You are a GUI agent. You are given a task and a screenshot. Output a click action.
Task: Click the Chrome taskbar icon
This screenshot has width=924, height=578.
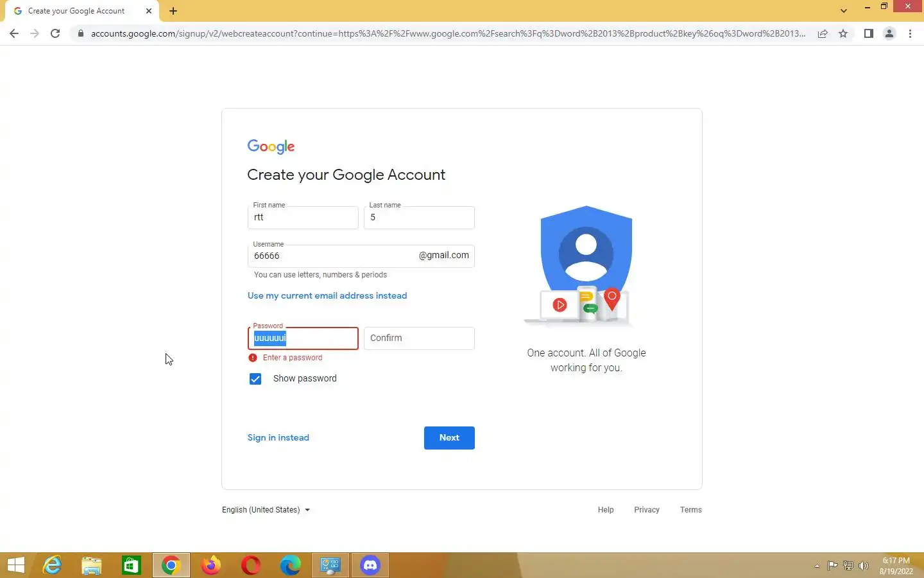(171, 565)
